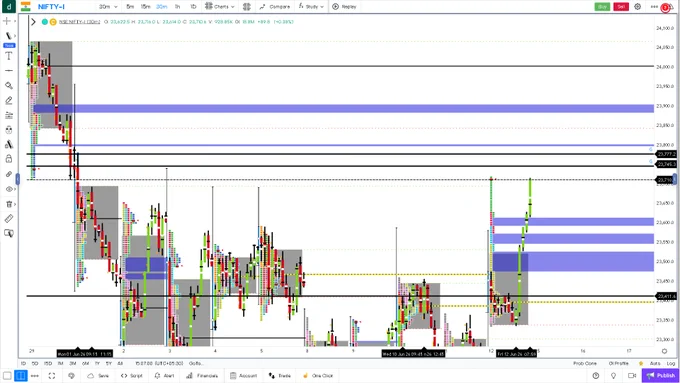
Task: Expand the legend chevron arrow
Action: point(33,22)
